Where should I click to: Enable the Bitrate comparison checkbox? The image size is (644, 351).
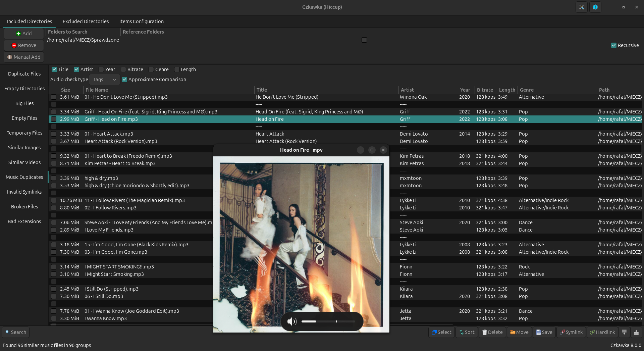pyautogui.click(x=123, y=69)
